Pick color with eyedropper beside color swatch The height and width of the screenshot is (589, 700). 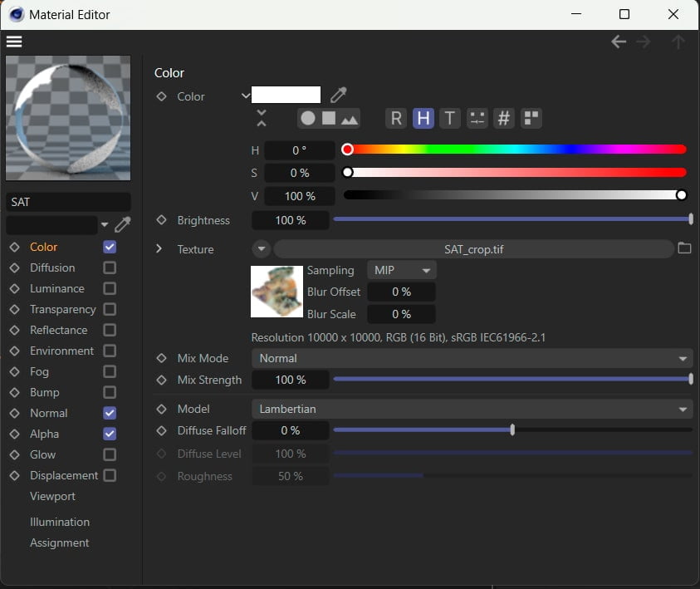point(339,95)
